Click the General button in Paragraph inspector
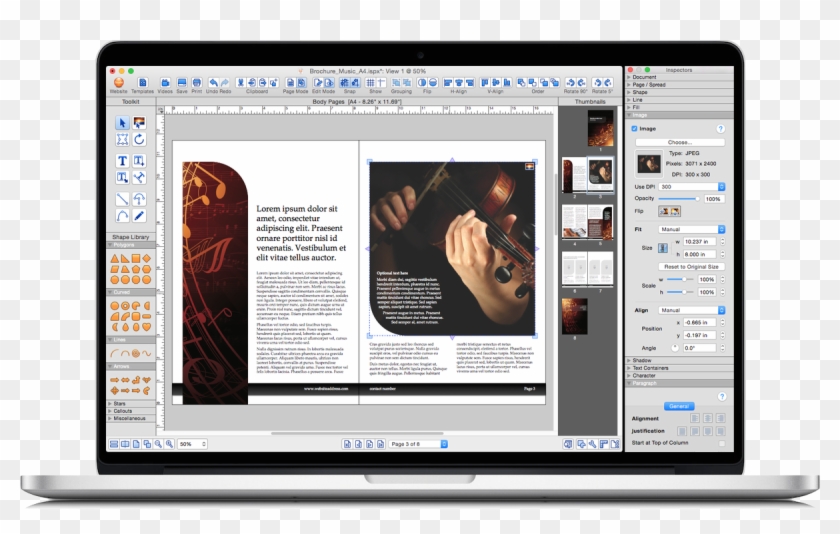 (x=679, y=406)
